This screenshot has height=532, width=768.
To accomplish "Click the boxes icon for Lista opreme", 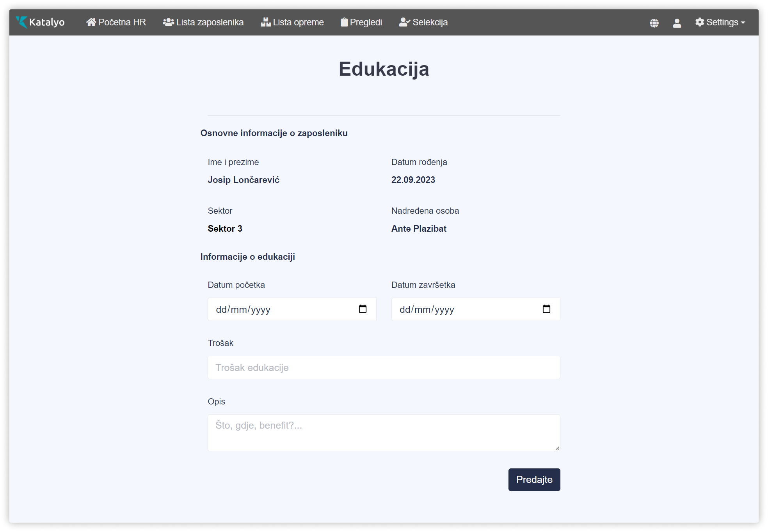I will point(266,22).
